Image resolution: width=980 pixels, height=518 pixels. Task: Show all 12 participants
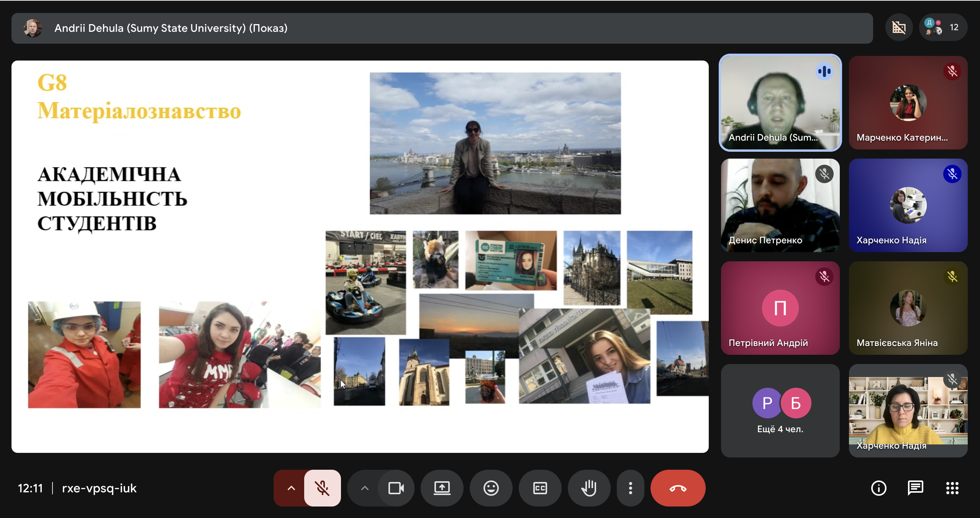point(943,28)
